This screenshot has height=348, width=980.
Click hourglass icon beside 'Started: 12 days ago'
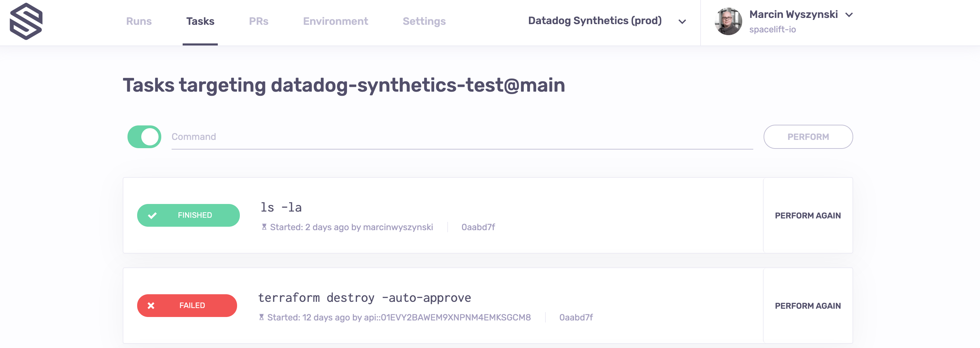[261, 317]
